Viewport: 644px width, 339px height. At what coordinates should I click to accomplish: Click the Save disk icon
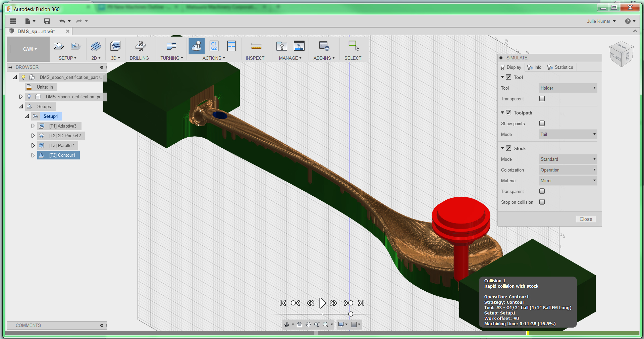(47, 21)
